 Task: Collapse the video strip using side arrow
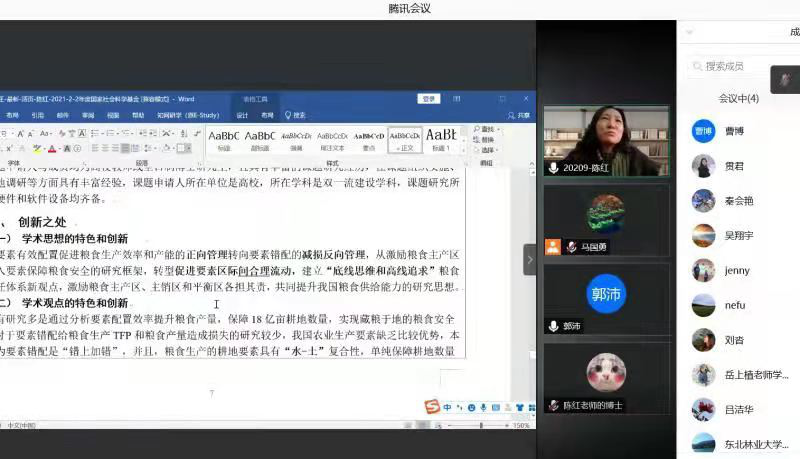click(530, 260)
